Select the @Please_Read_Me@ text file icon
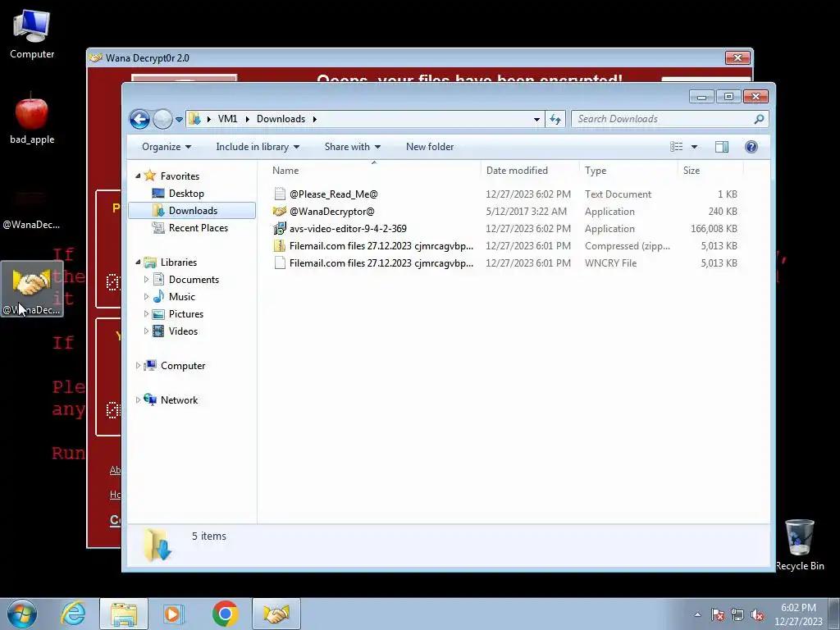This screenshot has height=630, width=840. (x=280, y=194)
